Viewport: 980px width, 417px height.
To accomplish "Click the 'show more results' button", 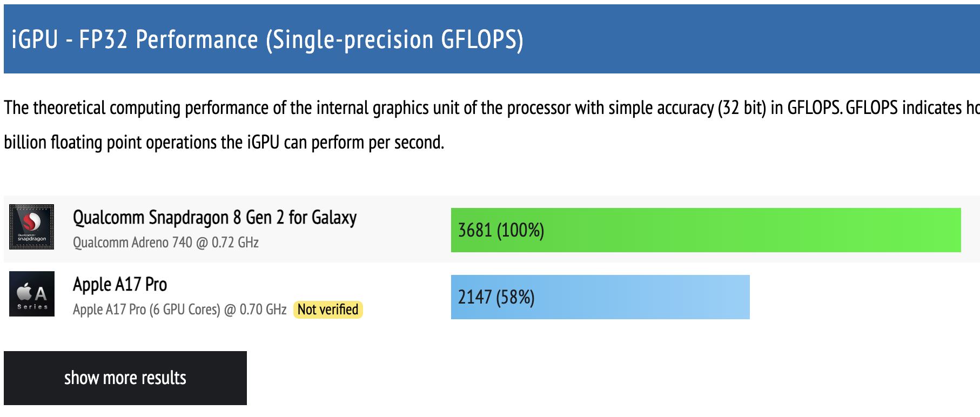I will pos(125,378).
